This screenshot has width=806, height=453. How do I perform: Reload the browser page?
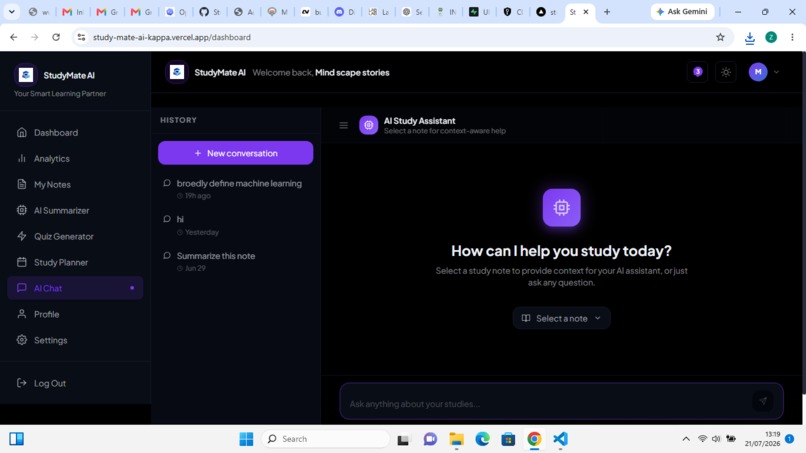point(56,37)
